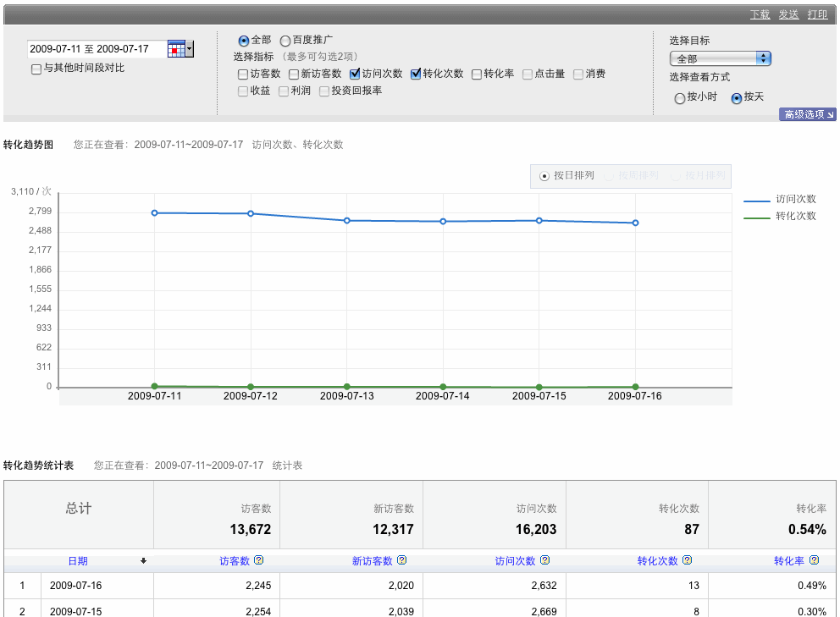Click total 转化率 value 0.54%
This screenshot has height=617, width=840.
click(807, 529)
